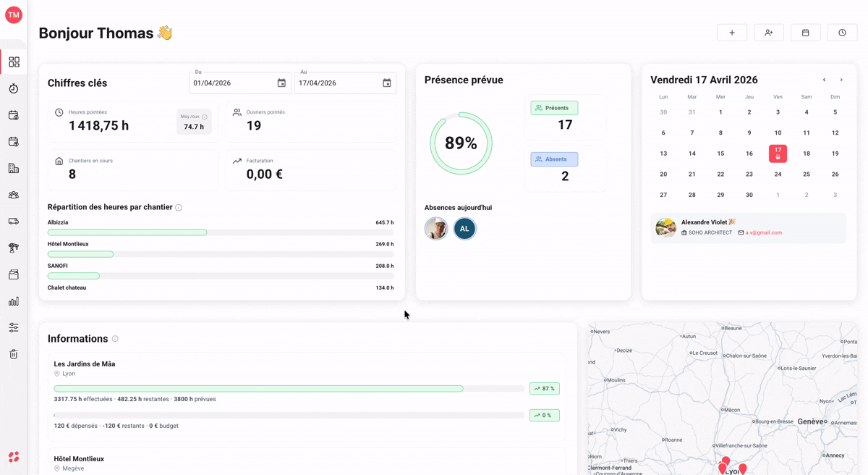This screenshot has height=475, width=868.
Task: Click the 0 % budget badge
Action: tap(545, 416)
